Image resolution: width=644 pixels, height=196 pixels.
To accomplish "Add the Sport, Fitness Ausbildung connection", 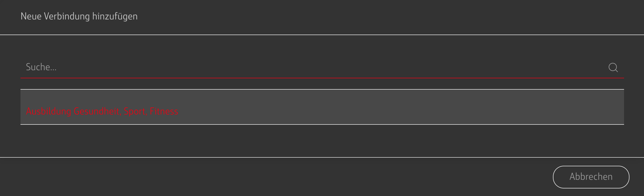I will [x=102, y=111].
